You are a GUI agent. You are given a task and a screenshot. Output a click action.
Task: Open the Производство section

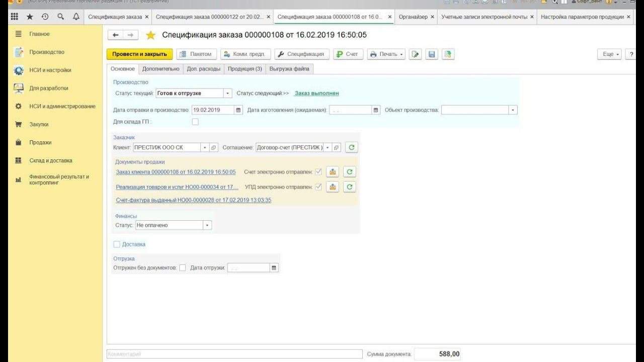coord(47,52)
